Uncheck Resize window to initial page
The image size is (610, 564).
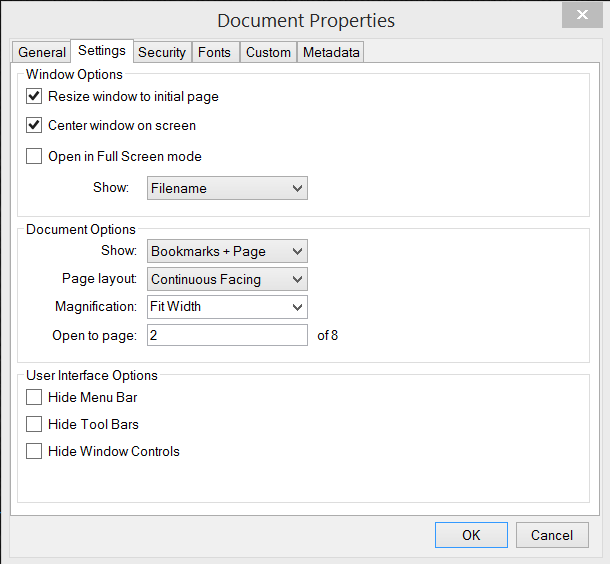coord(34,96)
